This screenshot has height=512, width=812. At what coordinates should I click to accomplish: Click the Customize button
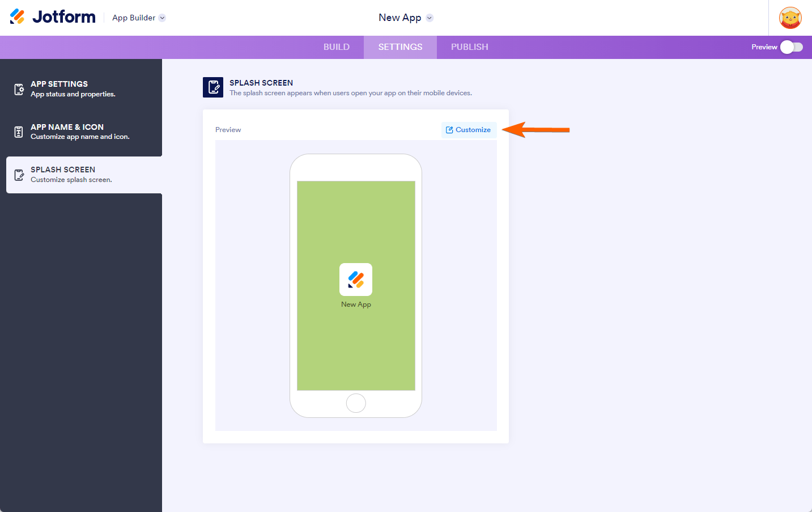coord(469,130)
